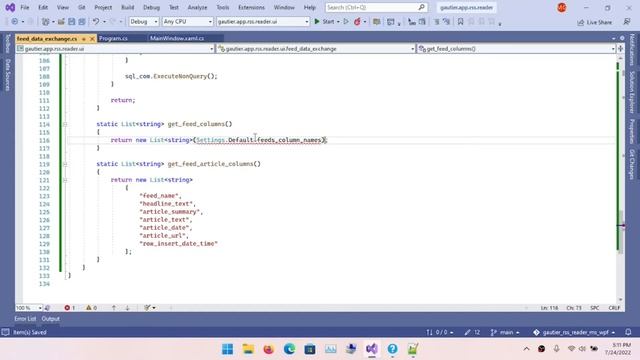Close the feed_data_exchange.cs tab
Viewport: 640px width, 360px height.
[x=92, y=39]
